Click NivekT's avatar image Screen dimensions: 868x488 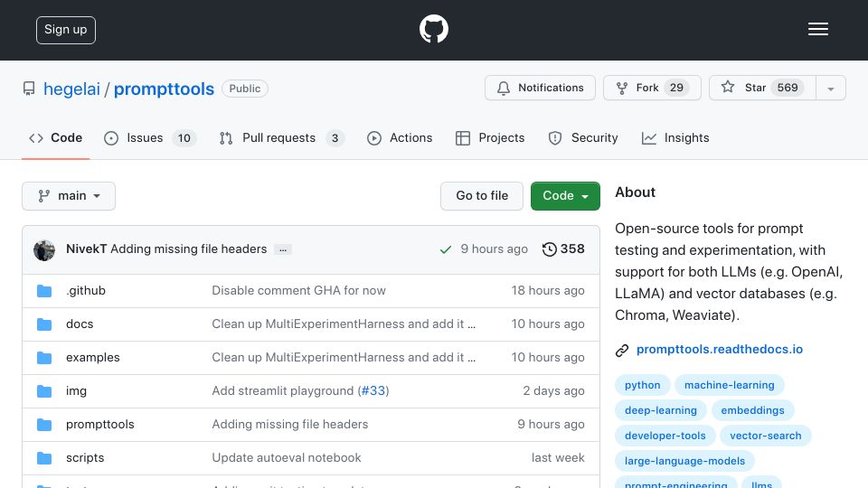44,250
